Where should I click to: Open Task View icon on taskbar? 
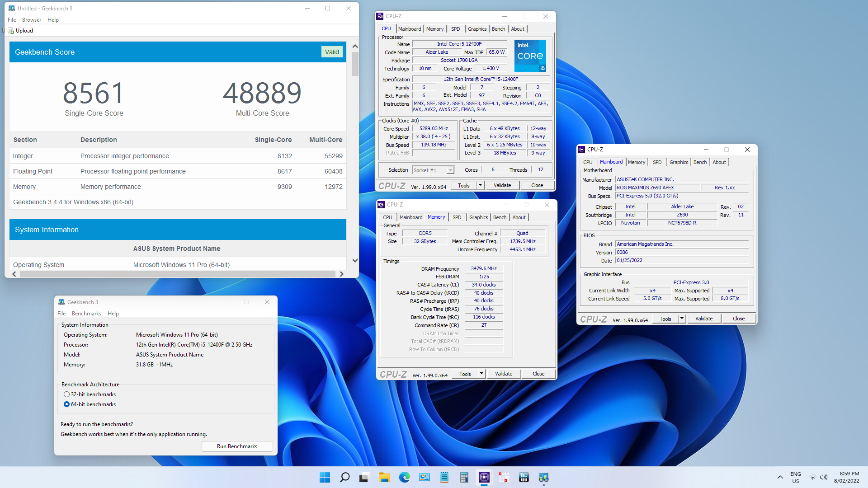pos(364,477)
